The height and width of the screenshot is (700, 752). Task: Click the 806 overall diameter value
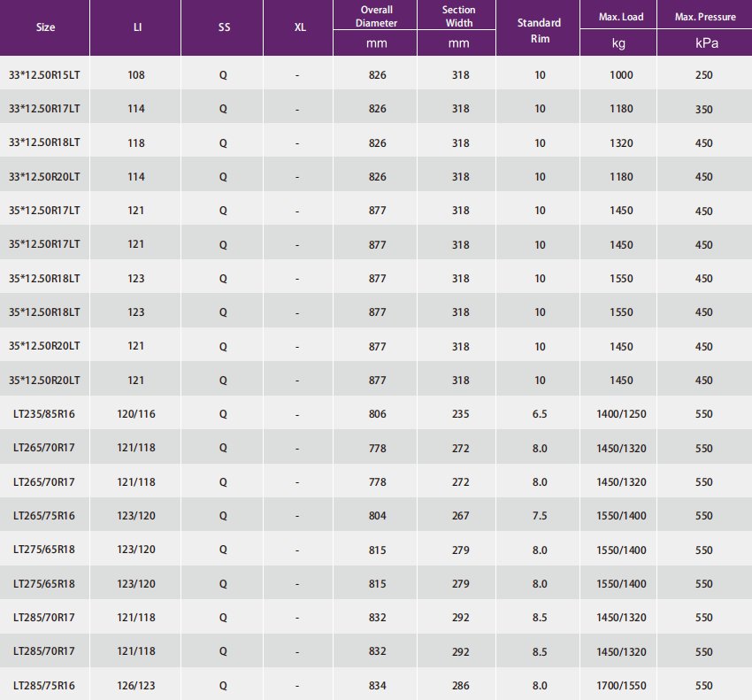(x=377, y=414)
